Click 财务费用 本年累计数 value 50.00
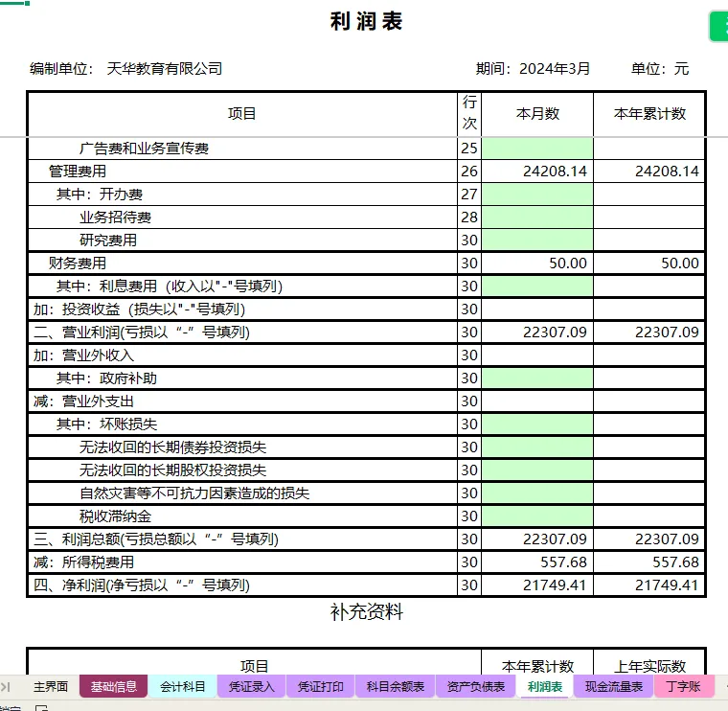 coord(680,264)
